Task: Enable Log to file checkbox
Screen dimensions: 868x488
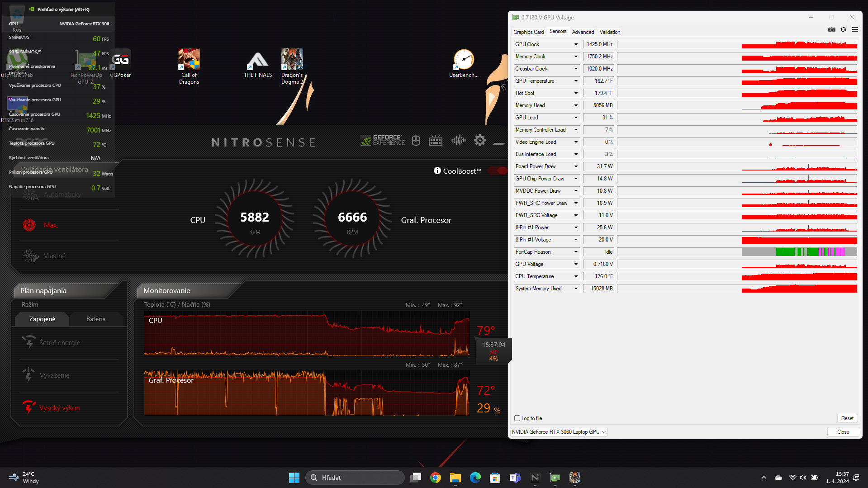Action: click(x=517, y=418)
